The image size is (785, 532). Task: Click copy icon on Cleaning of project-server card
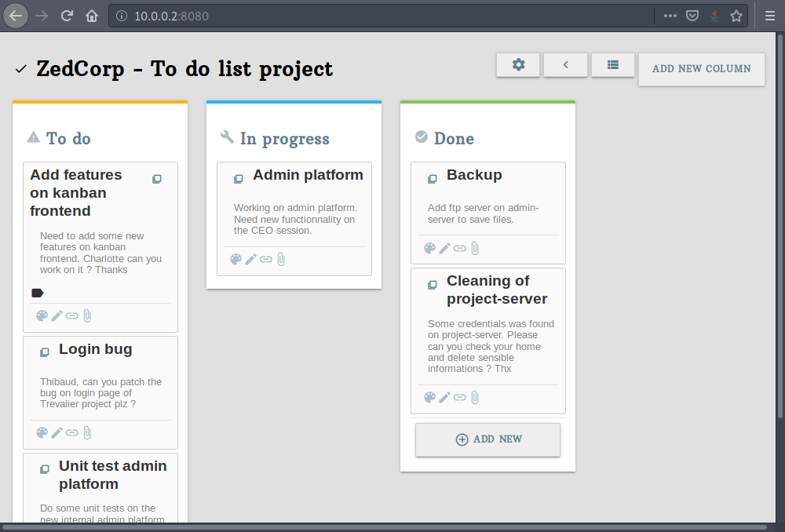[x=432, y=285]
